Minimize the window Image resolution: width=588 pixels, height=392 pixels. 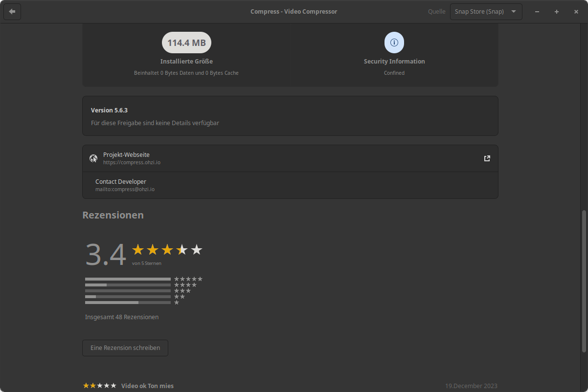pyautogui.click(x=537, y=12)
